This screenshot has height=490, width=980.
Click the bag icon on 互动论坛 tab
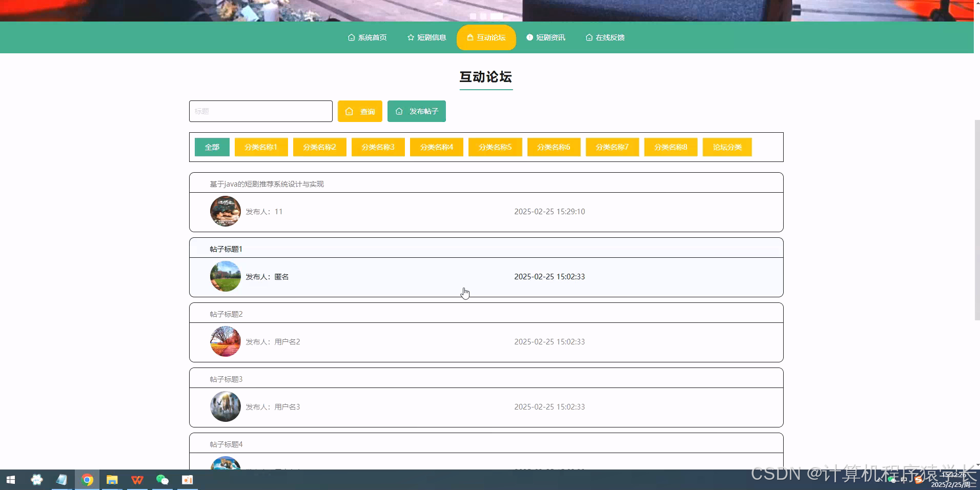pos(469,37)
